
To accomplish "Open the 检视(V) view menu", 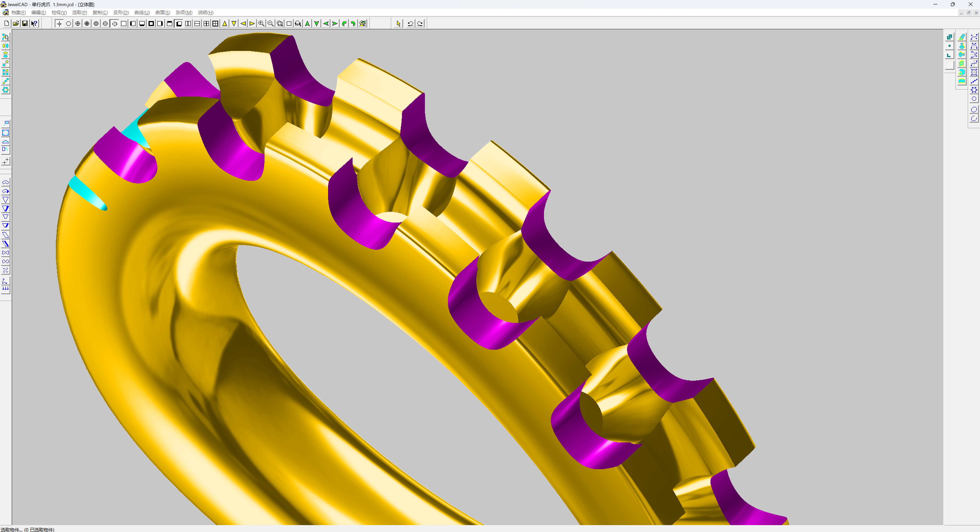I will pos(59,13).
